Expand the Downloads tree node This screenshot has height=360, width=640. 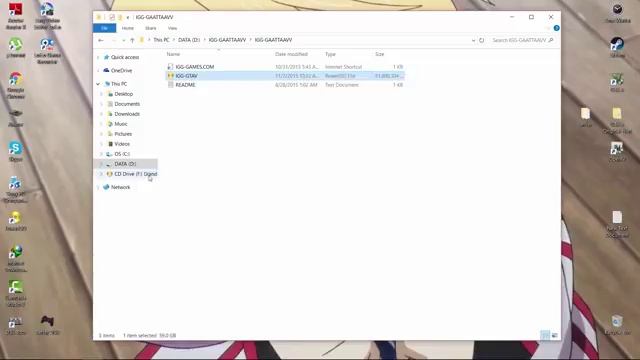tap(101, 114)
